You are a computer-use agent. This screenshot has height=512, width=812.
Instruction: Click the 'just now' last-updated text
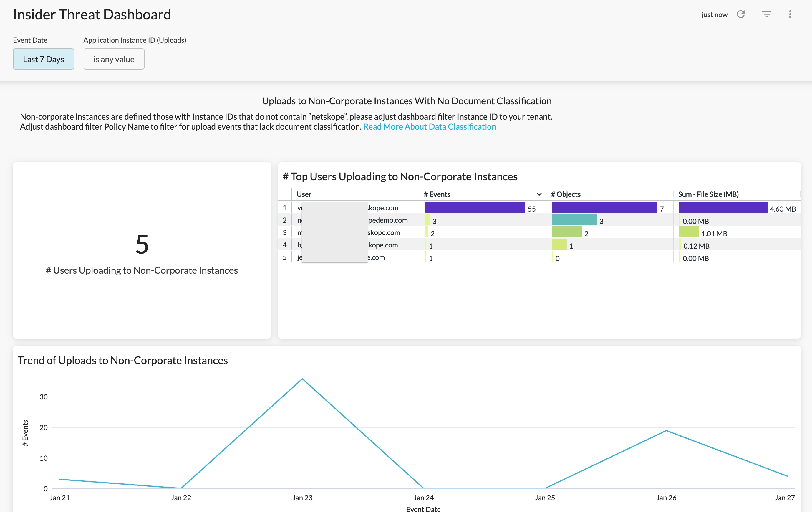point(714,14)
